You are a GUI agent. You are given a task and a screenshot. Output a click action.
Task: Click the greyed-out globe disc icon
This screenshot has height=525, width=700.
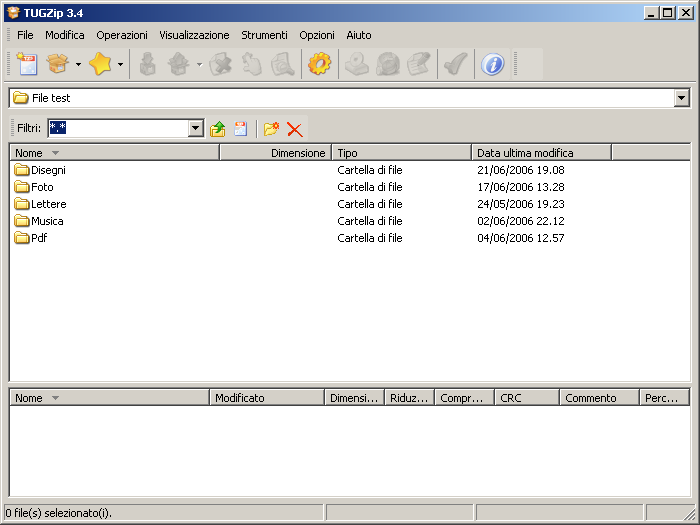388,64
